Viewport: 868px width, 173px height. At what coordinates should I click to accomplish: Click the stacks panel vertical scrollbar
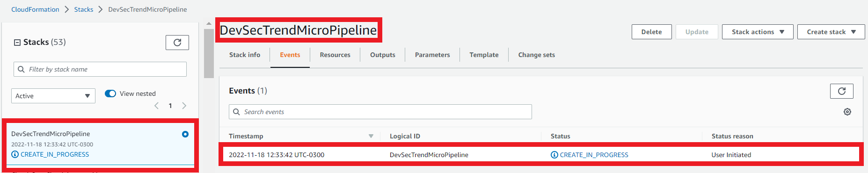209,54
